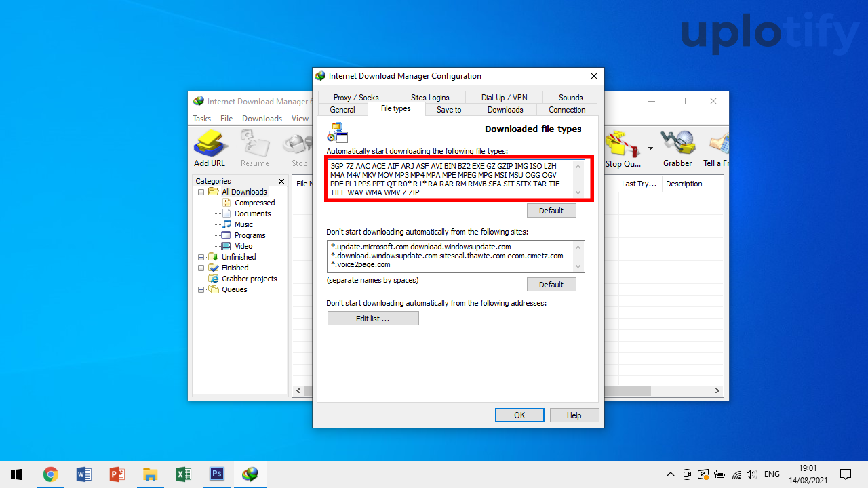868x488 pixels.
Task: Open Word from the taskbar
Action: (83, 474)
